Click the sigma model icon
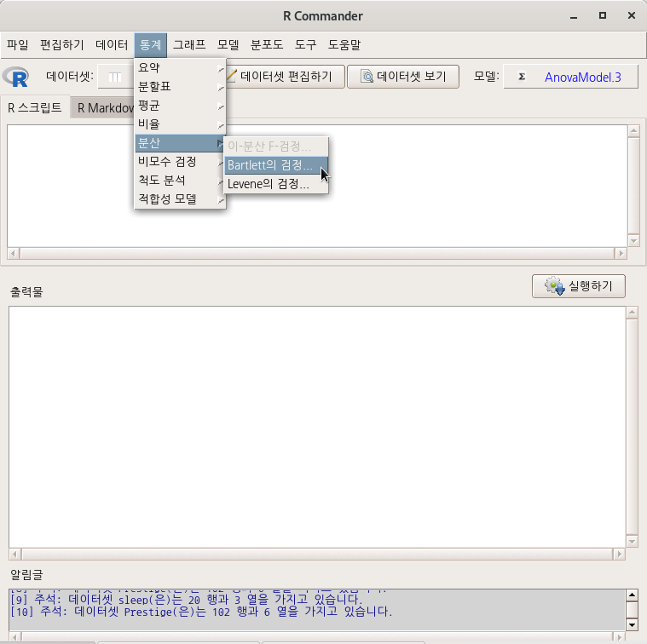The width and height of the screenshot is (647, 644). pos(522,77)
